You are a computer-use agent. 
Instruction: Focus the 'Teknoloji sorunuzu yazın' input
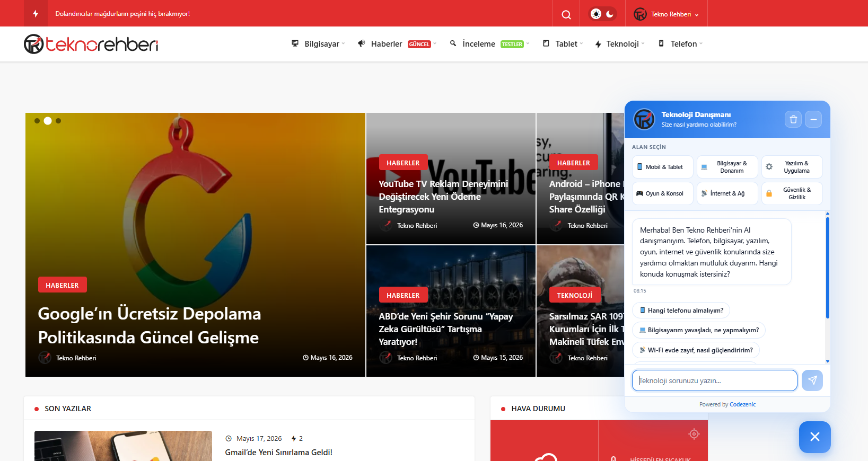[715, 380]
